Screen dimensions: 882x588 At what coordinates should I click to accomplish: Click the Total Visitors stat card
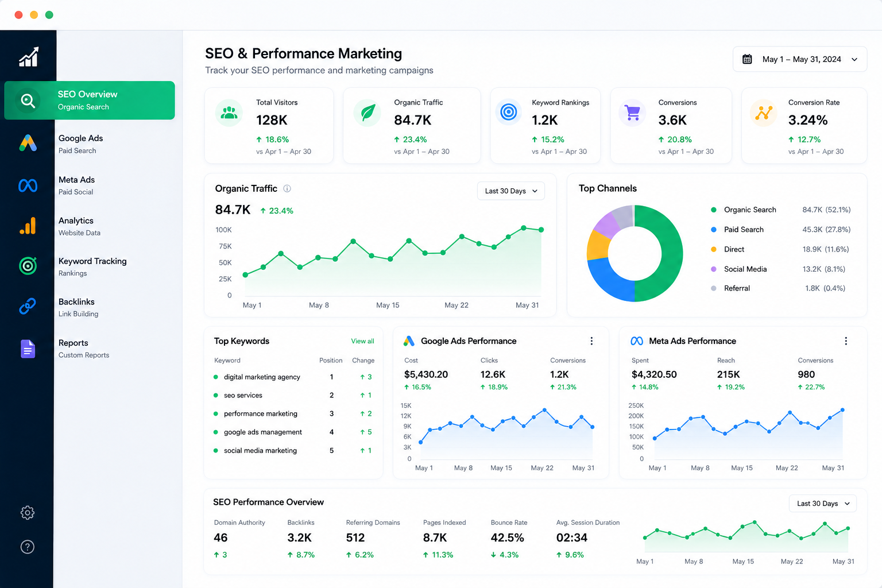(269, 126)
